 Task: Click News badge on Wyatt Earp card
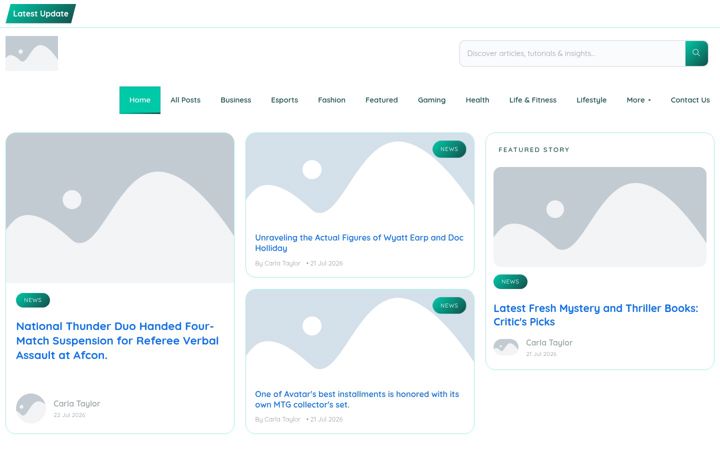tap(449, 149)
